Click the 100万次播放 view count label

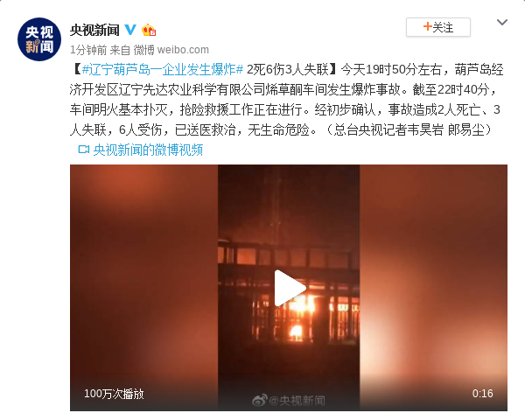click(114, 394)
